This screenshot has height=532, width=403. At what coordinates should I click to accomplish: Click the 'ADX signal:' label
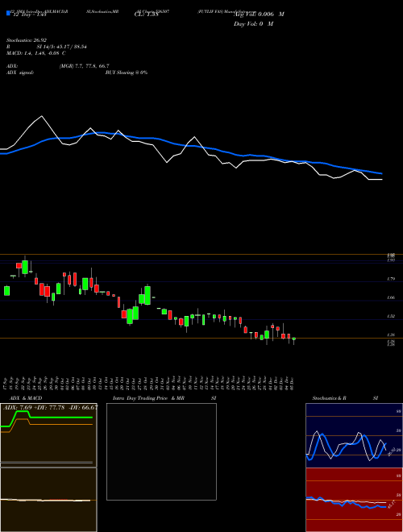(20, 73)
